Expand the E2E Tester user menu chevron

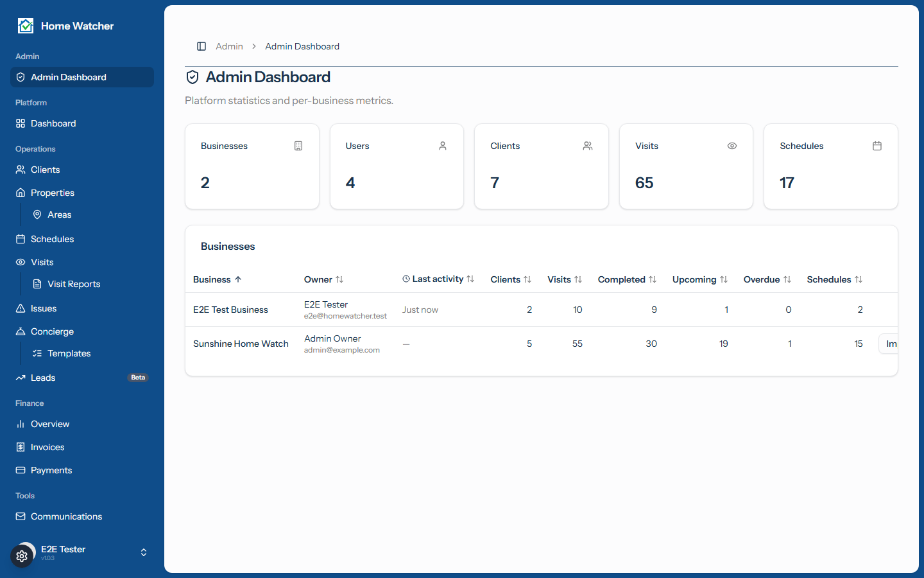click(x=144, y=552)
